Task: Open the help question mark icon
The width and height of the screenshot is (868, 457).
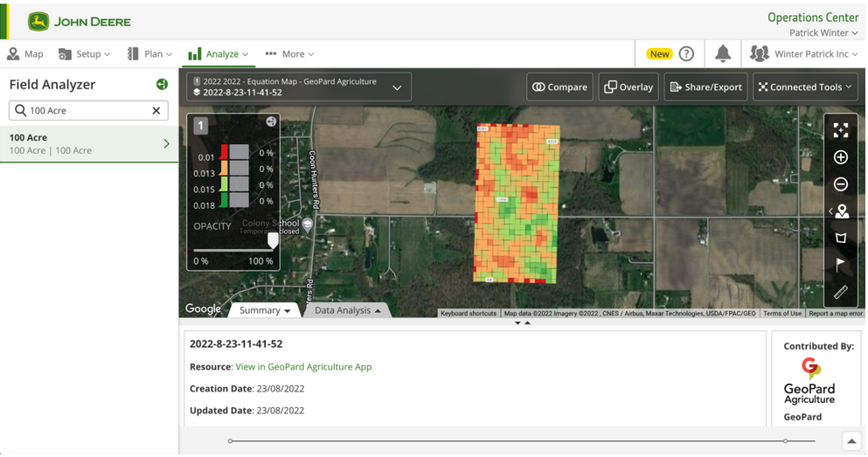Action: [687, 54]
